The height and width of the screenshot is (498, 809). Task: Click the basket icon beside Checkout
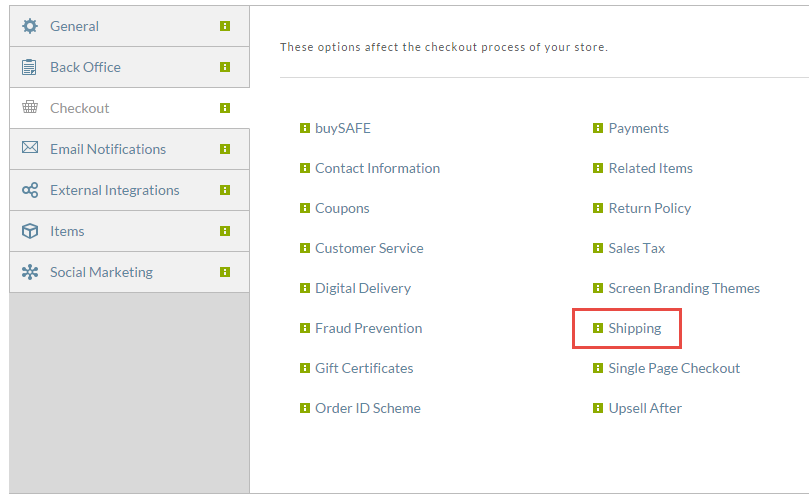click(30, 107)
